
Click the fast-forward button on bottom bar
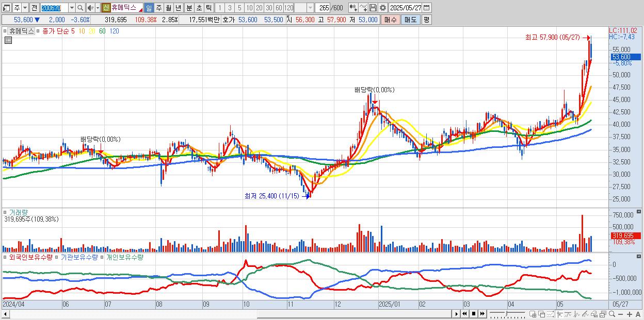point(482,314)
